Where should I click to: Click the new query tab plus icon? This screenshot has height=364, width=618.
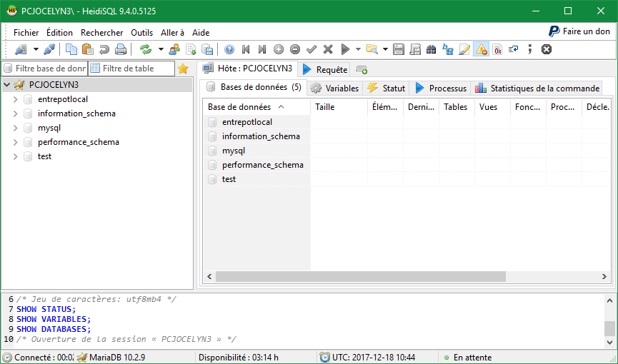pos(362,69)
